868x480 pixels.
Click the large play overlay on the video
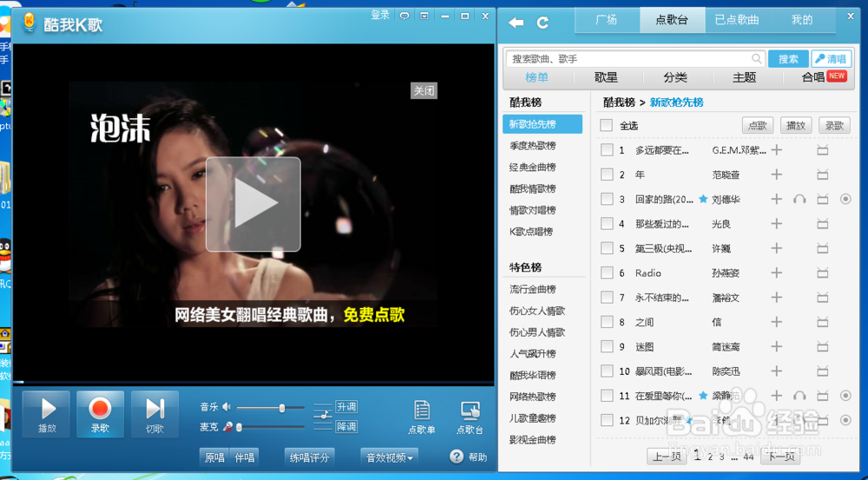253,204
